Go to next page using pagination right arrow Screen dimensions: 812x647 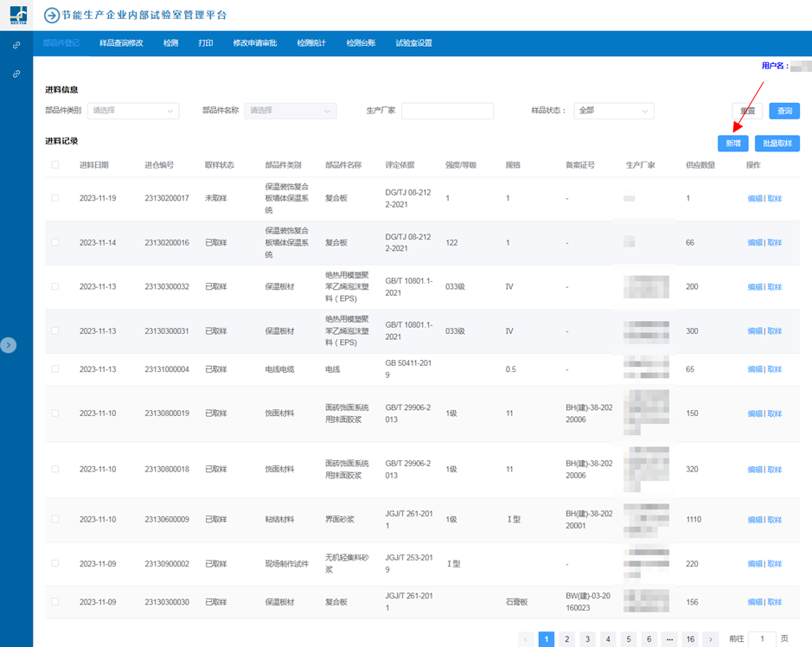(x=711, y=639)
